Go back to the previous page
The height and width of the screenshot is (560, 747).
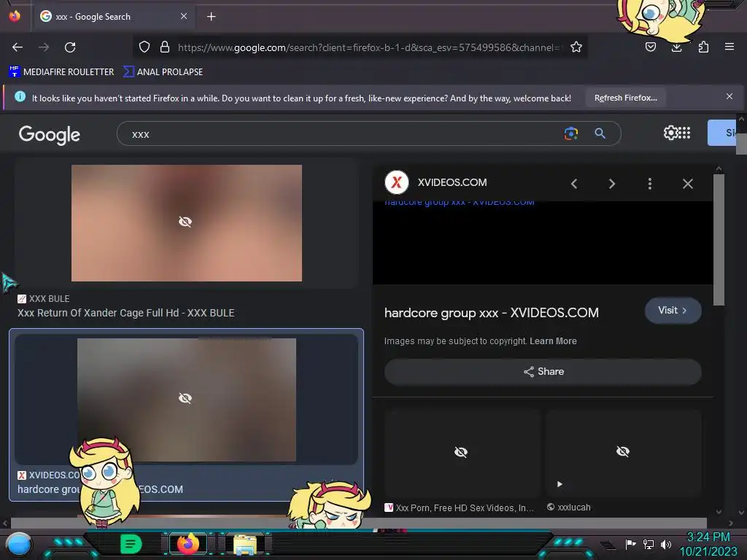click(x=18, y=47)
